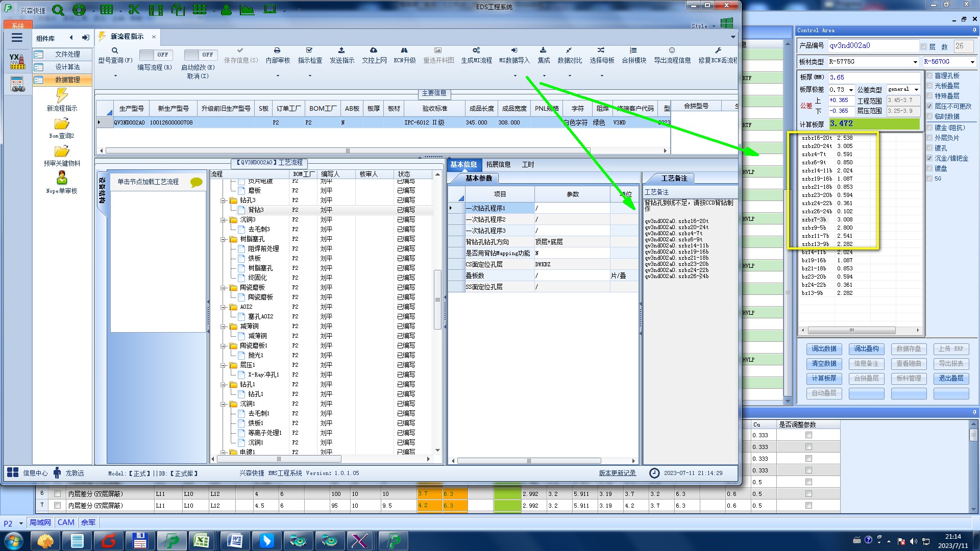Click the 内部审核 printer icon
The height and width of the screenshot is (551, 980).
click(277, 51)
